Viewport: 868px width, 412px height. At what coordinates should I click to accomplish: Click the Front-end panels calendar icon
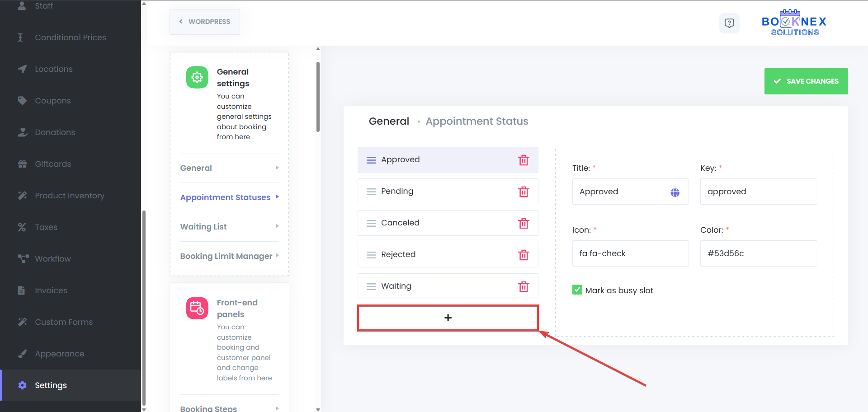click(197, 308)
